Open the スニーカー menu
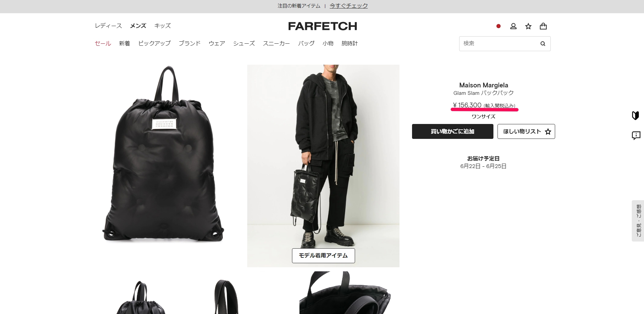 pos(276,43)
